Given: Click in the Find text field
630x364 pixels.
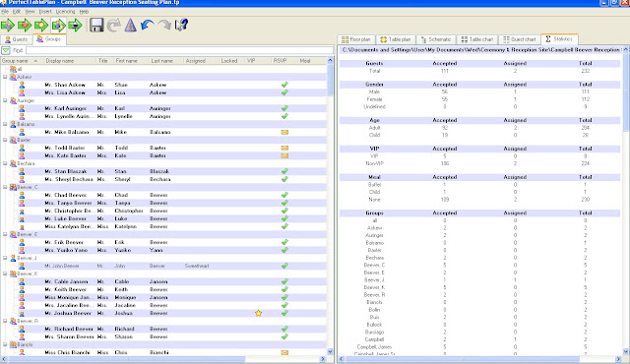Looking at the screenshot, I should pyautogui.click(x=179, y=50).
